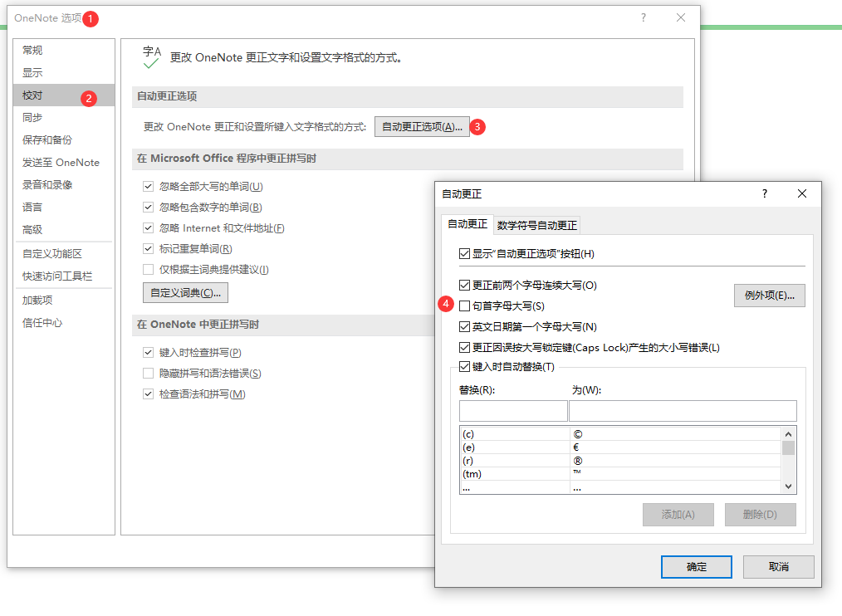Toggle Caps Lock 大小写错误 correction checkbox
Image resolution: width=842 pixels, height=616 pixels.
[x=464, y=348]
